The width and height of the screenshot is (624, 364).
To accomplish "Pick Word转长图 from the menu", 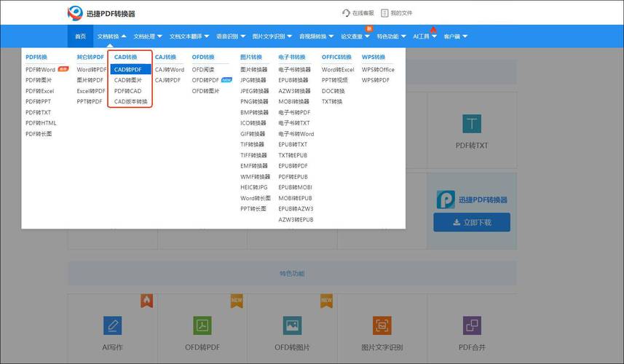I will (256, 198).
